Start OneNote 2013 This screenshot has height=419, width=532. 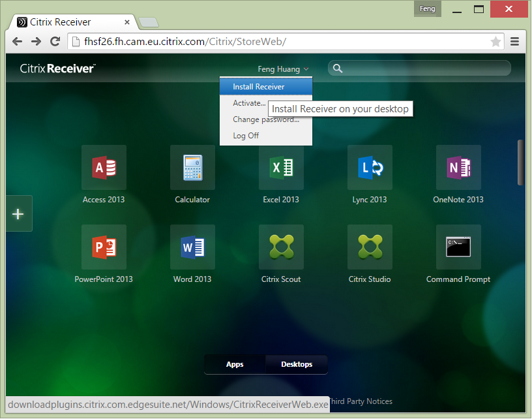pos(458,168)
